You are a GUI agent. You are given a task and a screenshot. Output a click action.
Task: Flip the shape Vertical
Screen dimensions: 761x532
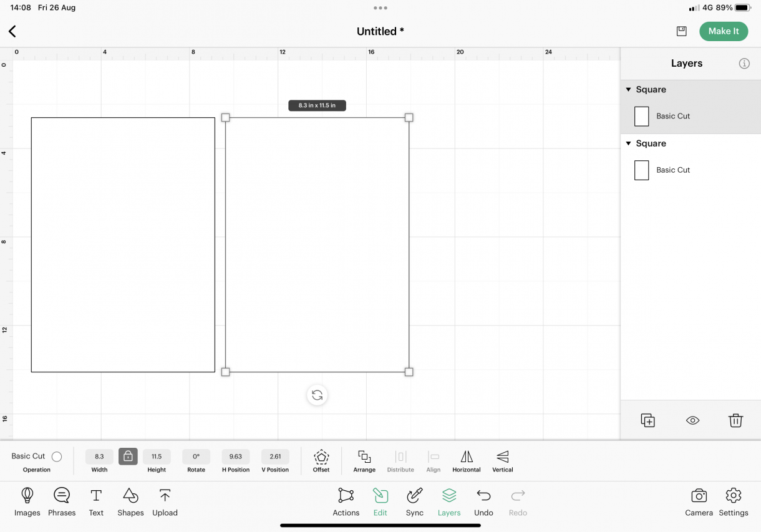coord(503,461)
